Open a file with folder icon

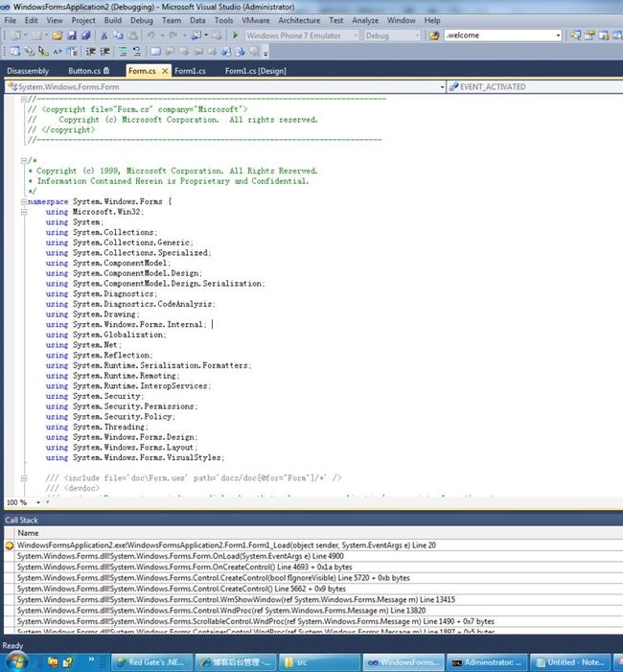[x=58, y=35]
